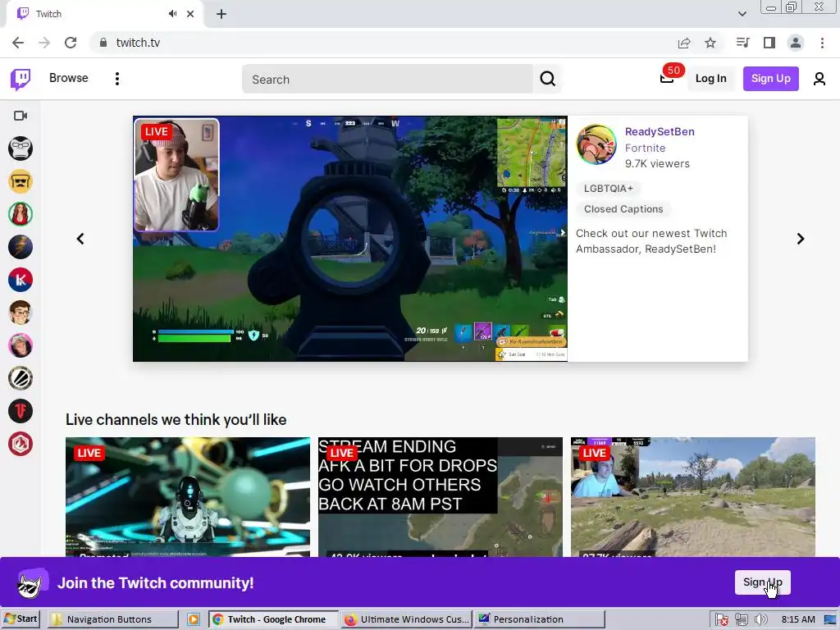Click Sign Up in the purple banner
Image resolution: width=840 pixels, height=630 pixels.
coord(762,582)
